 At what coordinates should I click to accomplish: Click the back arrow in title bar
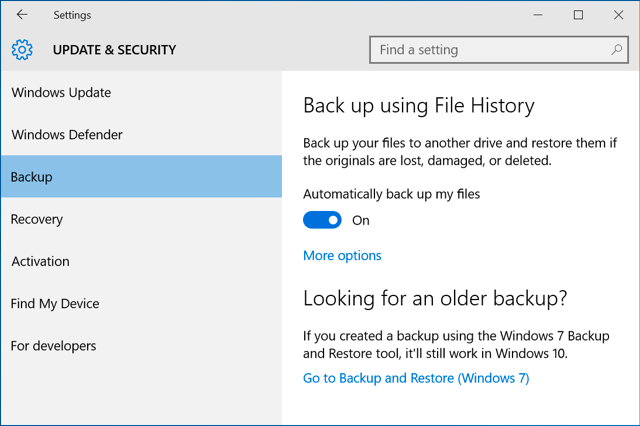coord(22,15)
